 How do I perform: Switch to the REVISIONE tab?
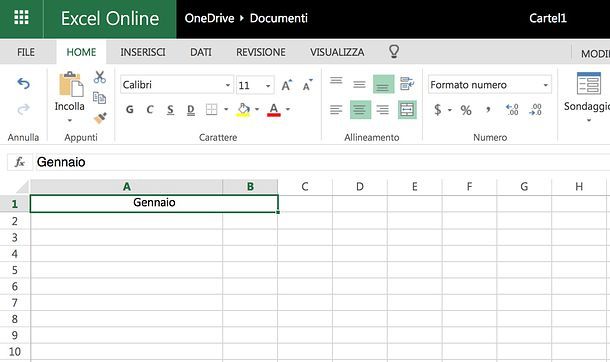pyautogui.click(x=261, y=52)
